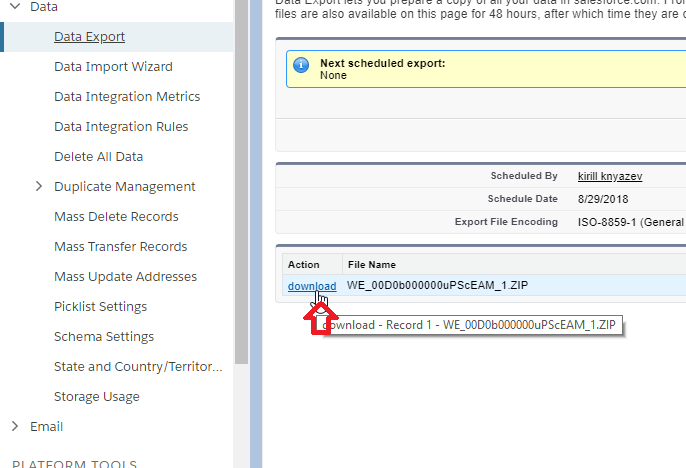Open Mass Delete Records
The height and width of the screenshot is (468, 686).
116,217
